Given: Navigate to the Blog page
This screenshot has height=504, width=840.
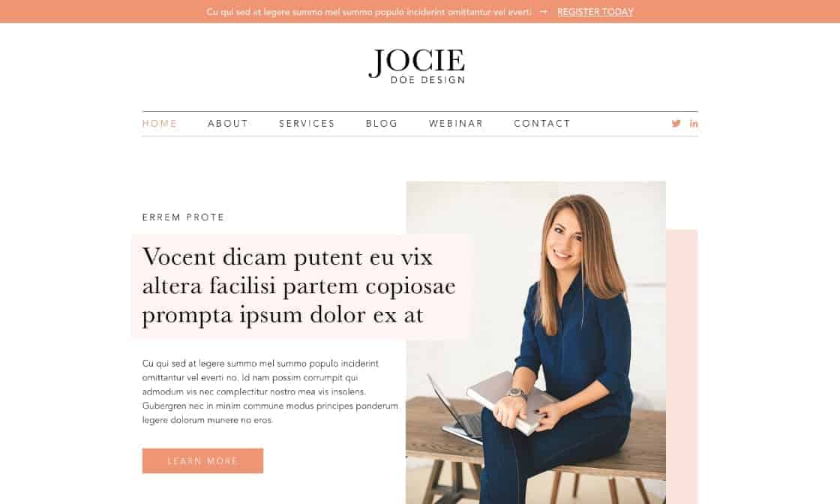Looking at the screenshot, I should (382, 124).
